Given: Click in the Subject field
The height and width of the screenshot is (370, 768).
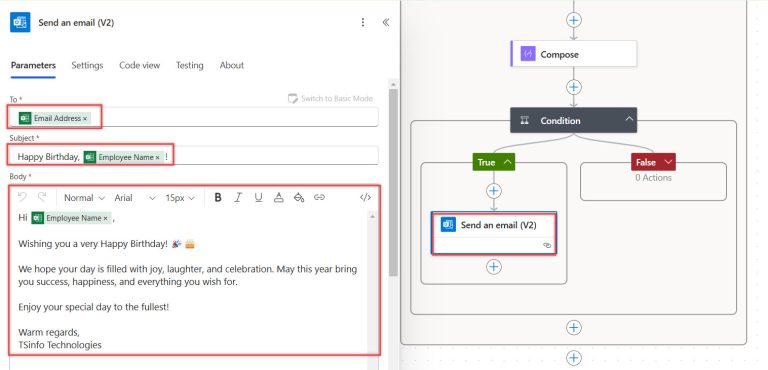Looking at the screenshot, I should click(194, 156).
